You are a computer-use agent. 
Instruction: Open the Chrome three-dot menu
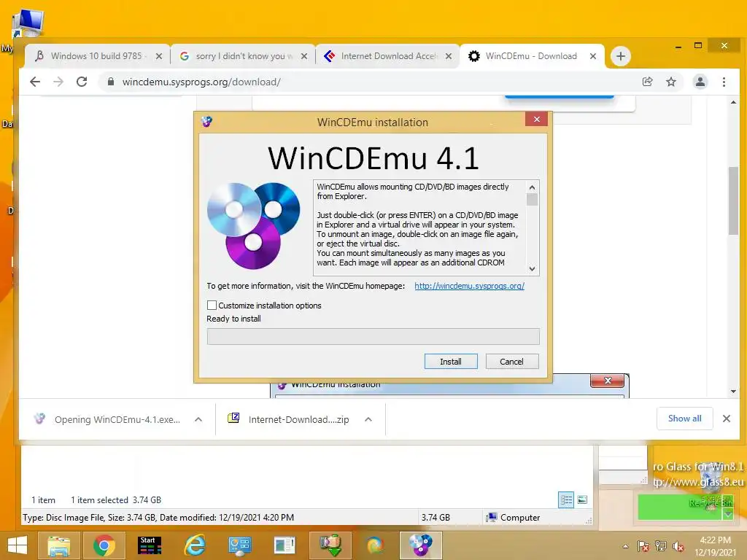pos(724,82)
